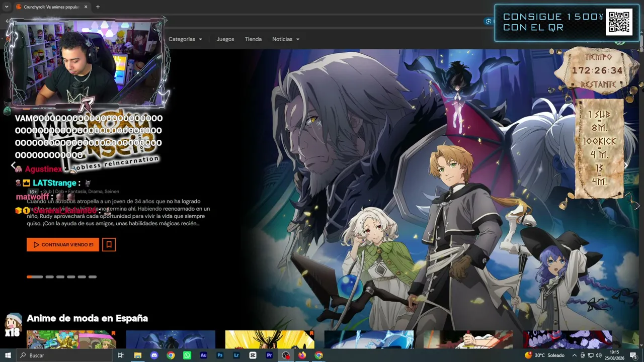Launch Discord from the taskbar
The height and width of the screenshot is (362, 644).
click(154, 355)
